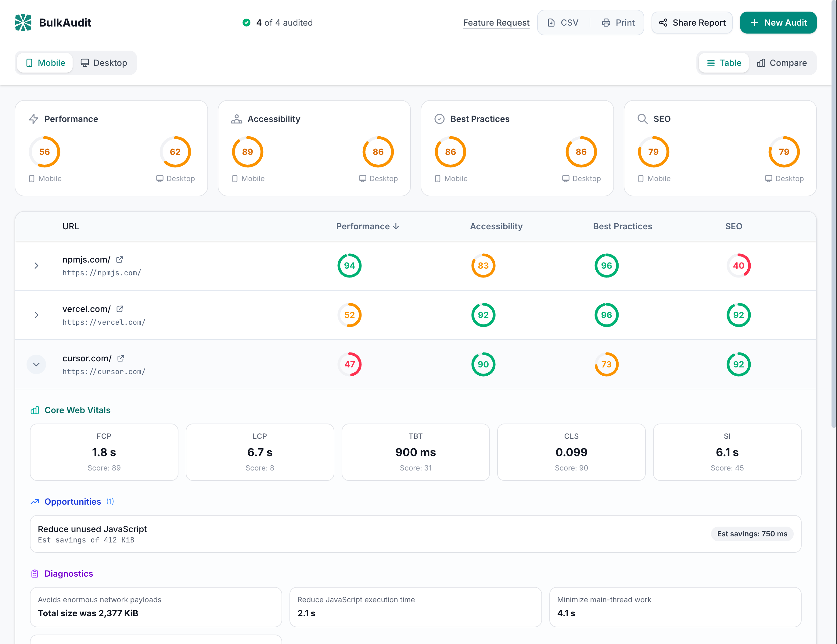This screenshot has width=837, height=644.
Task: Select the Mobile device toggle
Action: coord(45,63)
